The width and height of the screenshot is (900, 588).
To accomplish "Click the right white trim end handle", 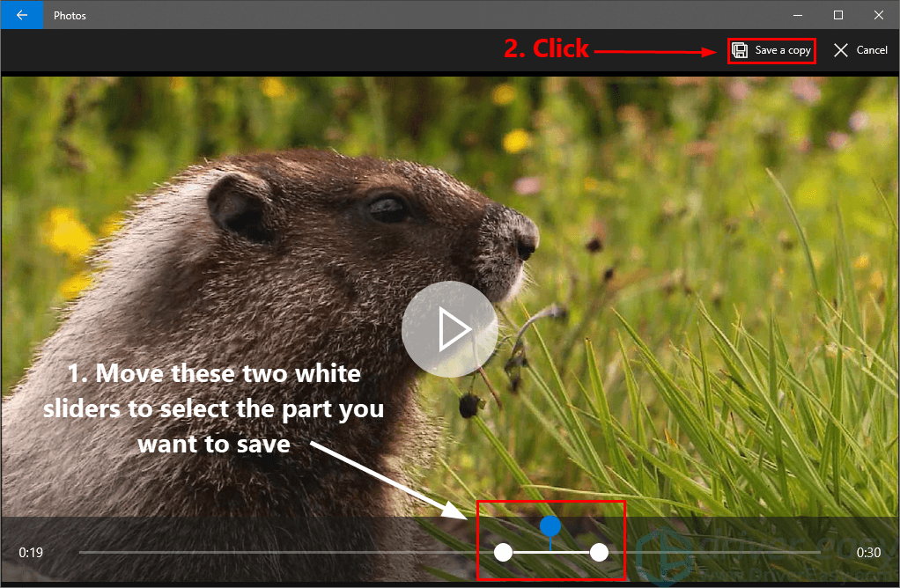I will [x=599, y=553].
